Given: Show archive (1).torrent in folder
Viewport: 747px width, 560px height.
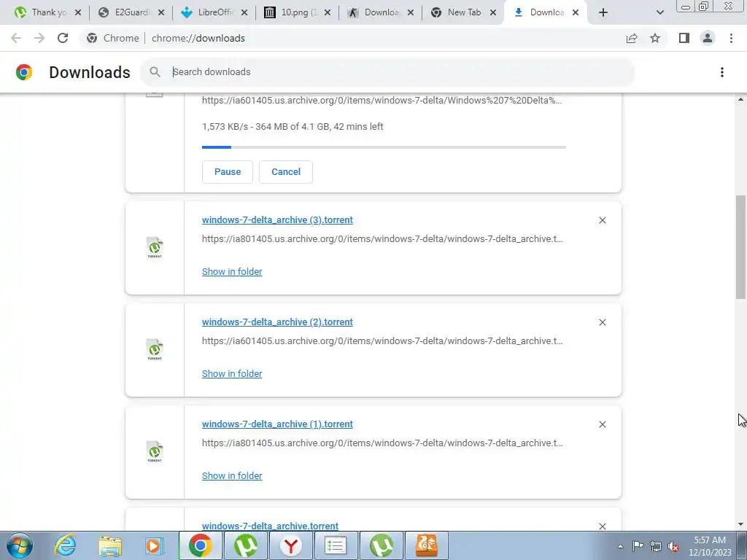Looking at the screenshot, I should point(232,475).
